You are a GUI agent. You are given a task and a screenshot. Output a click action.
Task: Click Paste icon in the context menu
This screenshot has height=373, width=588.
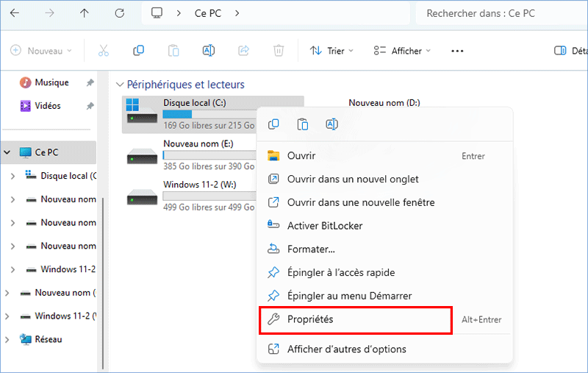point(303,124)
